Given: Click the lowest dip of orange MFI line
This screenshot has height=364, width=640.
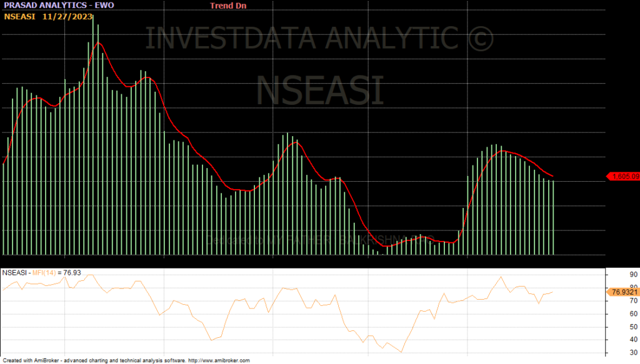Looking at the screenshot, I should pos(401,352).
